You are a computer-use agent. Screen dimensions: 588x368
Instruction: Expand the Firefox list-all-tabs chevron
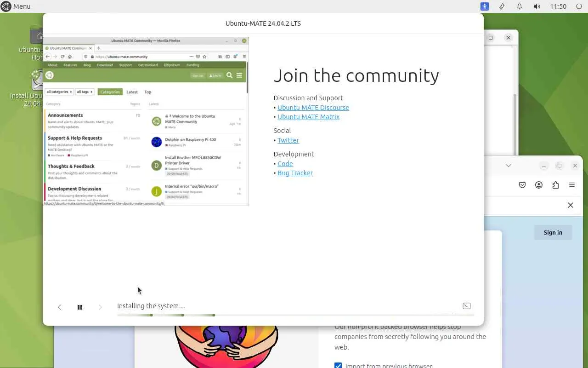[508, 166]
